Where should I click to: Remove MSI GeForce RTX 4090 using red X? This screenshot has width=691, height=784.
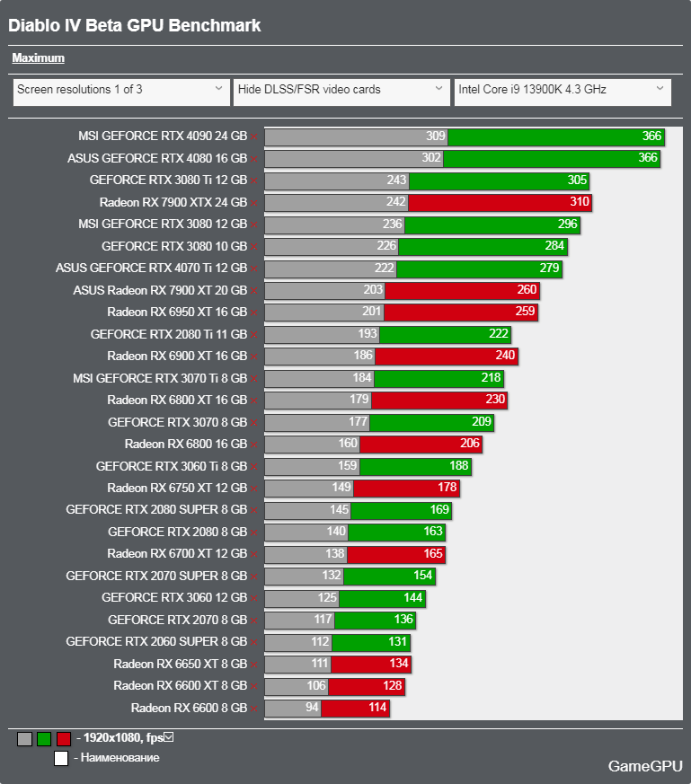254,137
